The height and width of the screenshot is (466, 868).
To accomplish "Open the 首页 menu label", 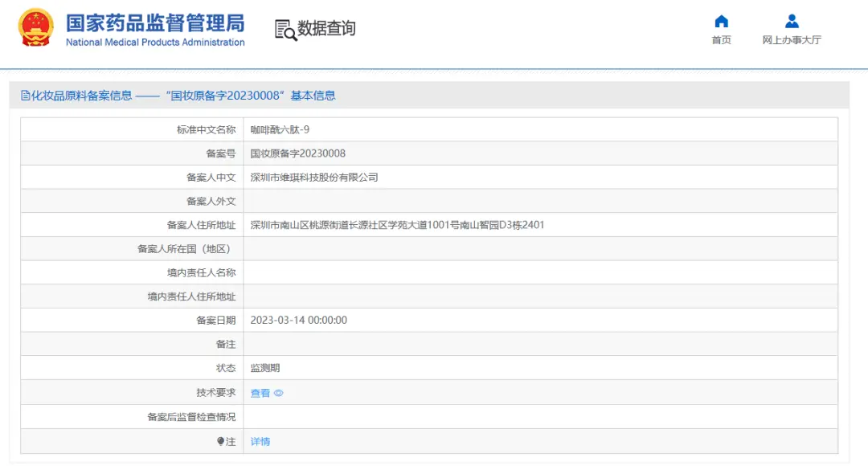I will click(x=721, y=40).
